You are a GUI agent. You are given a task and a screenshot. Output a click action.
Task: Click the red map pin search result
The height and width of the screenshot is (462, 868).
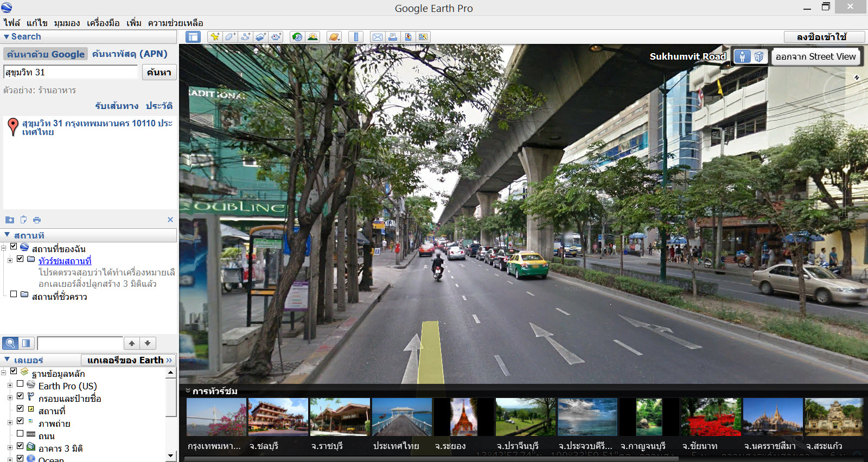14,127
